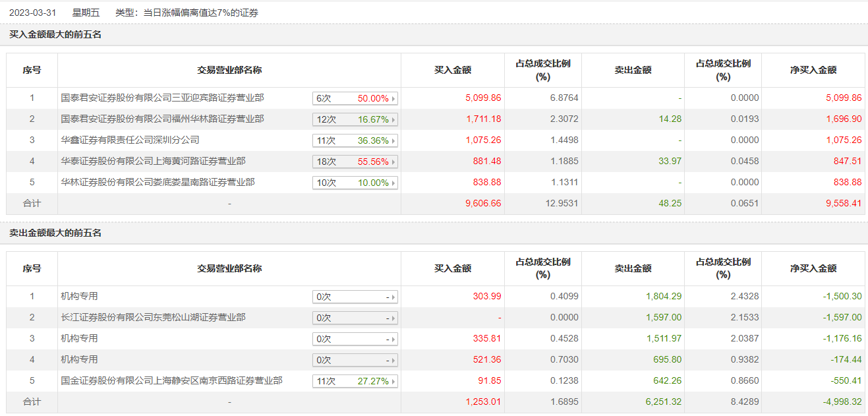Expand the 18次 55.56% dropdown for 华泰证券上海黄河路

click(x=355, y=162)
